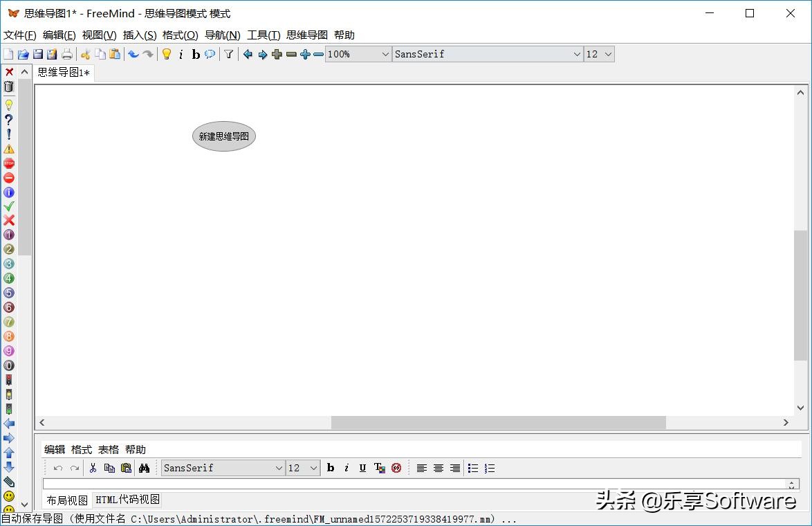812x526 pixels.
Task: Add the red stop sign icon
Action: (x=9, y=163)
